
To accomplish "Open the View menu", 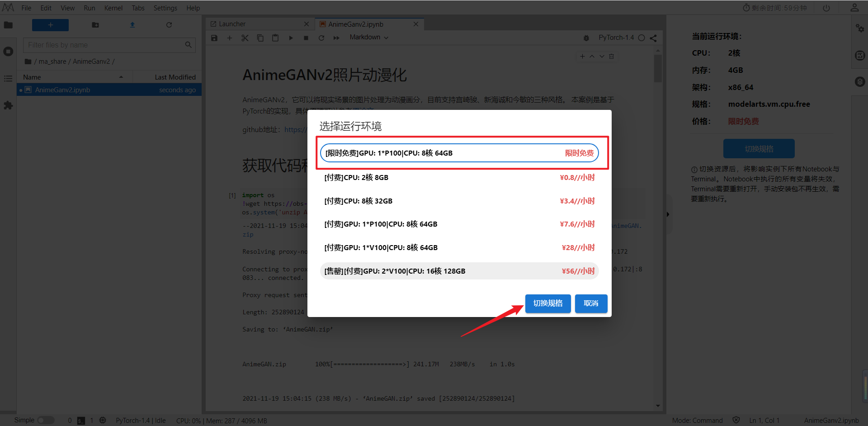I will 68,8.
